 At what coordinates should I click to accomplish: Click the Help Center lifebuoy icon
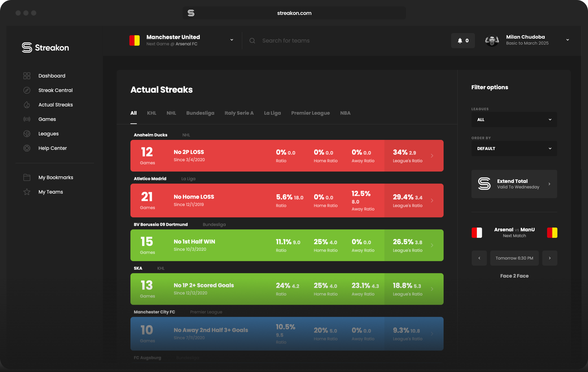27,148
